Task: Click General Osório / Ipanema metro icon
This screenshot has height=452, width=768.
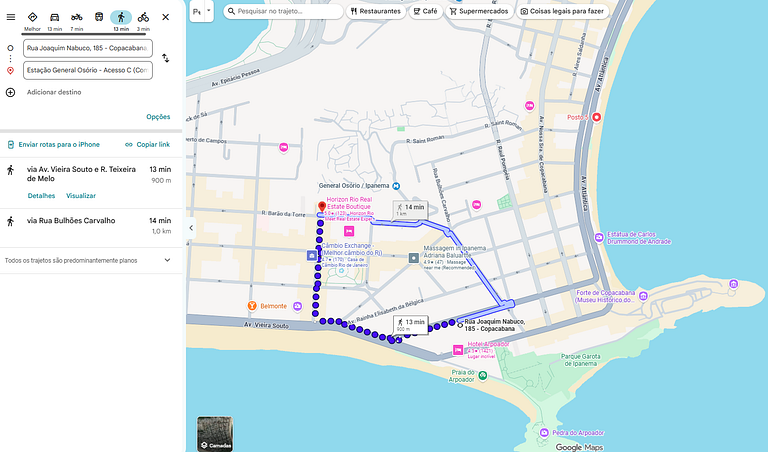Action: coord(396,186)
